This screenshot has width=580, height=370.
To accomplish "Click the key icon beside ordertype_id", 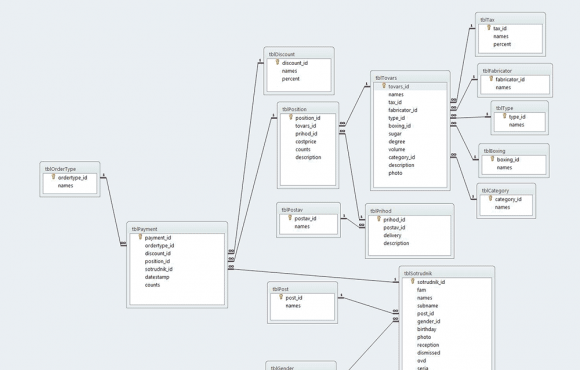I will [53, 177].
